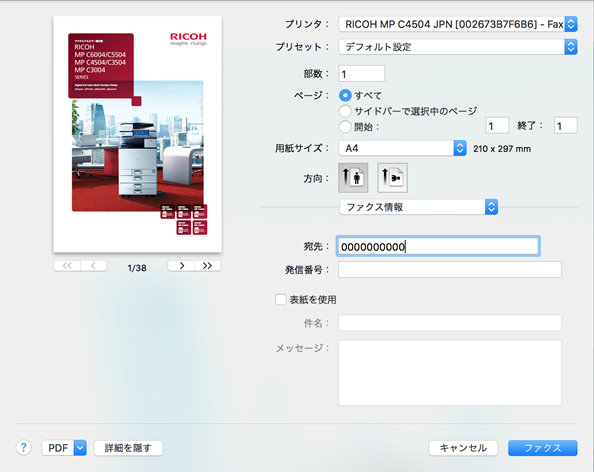Go to next preview page
The width and height of the screenshot is (594, 472).
click(181, 266)
